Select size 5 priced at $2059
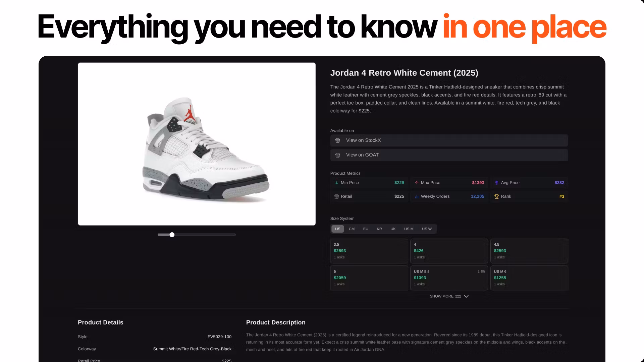Screen dimensions: 644x362 [369, 278]
